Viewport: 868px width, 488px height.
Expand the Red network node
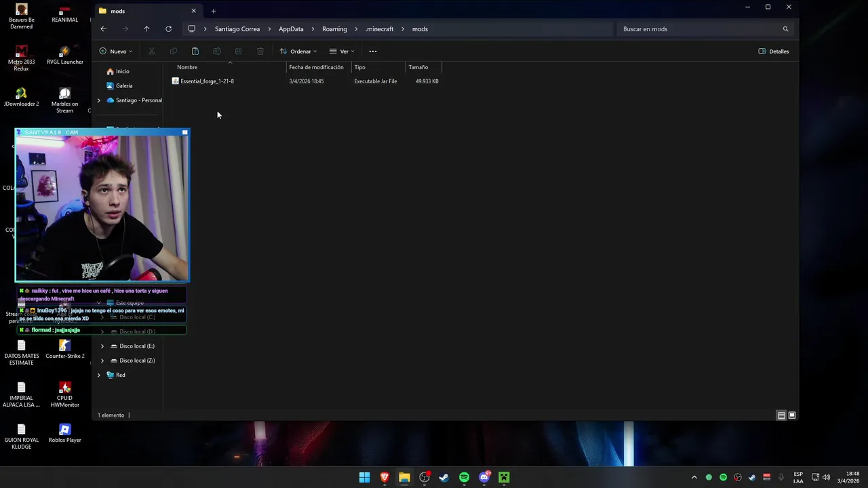click(x=99, y=375)
